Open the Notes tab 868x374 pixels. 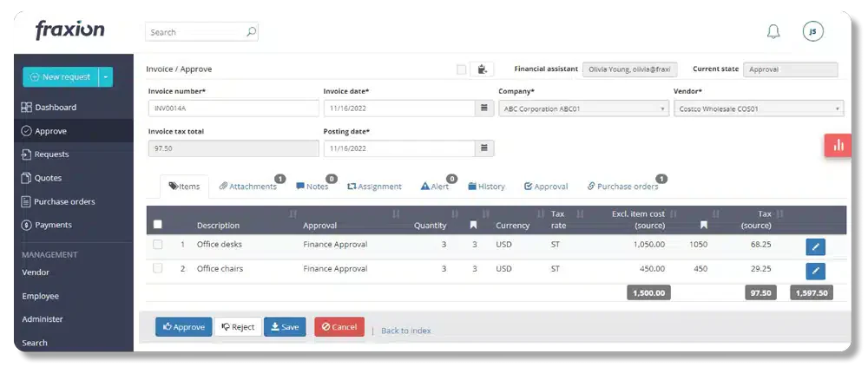(x=312, y=187)
